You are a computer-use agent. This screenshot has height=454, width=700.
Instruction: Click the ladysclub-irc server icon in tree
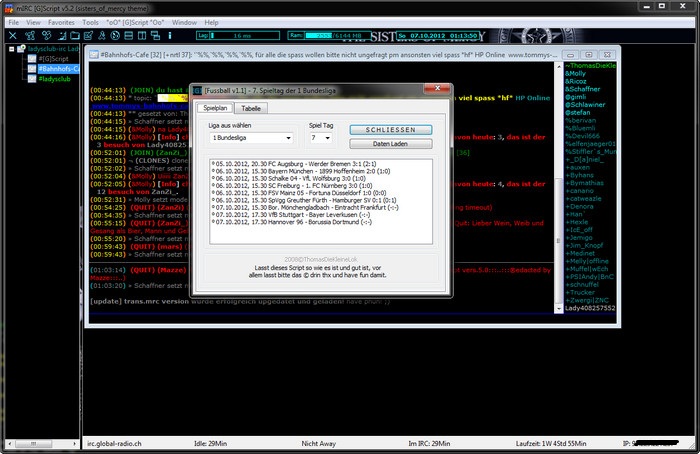tap(21, 49)
